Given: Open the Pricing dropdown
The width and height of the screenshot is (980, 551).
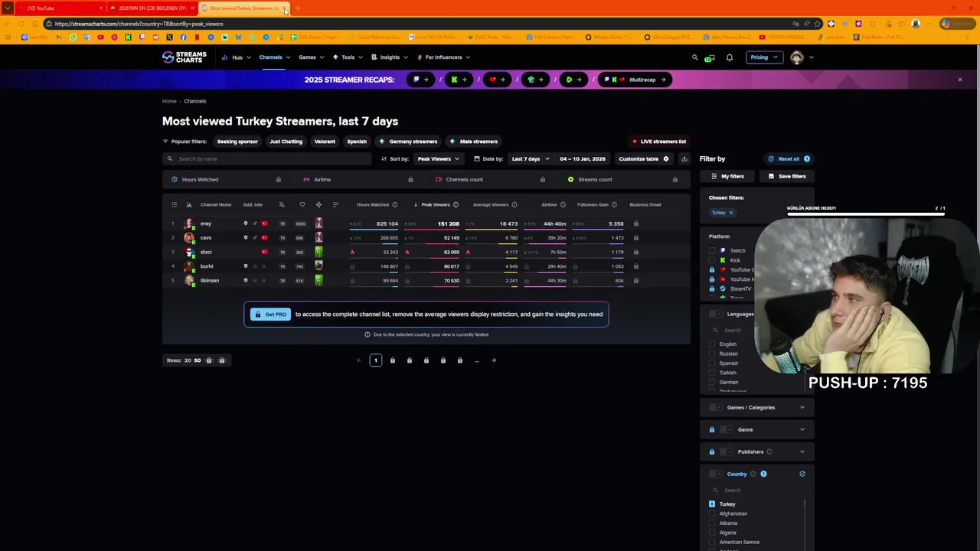Looking at the screenshot, I should tap(764, 57).
